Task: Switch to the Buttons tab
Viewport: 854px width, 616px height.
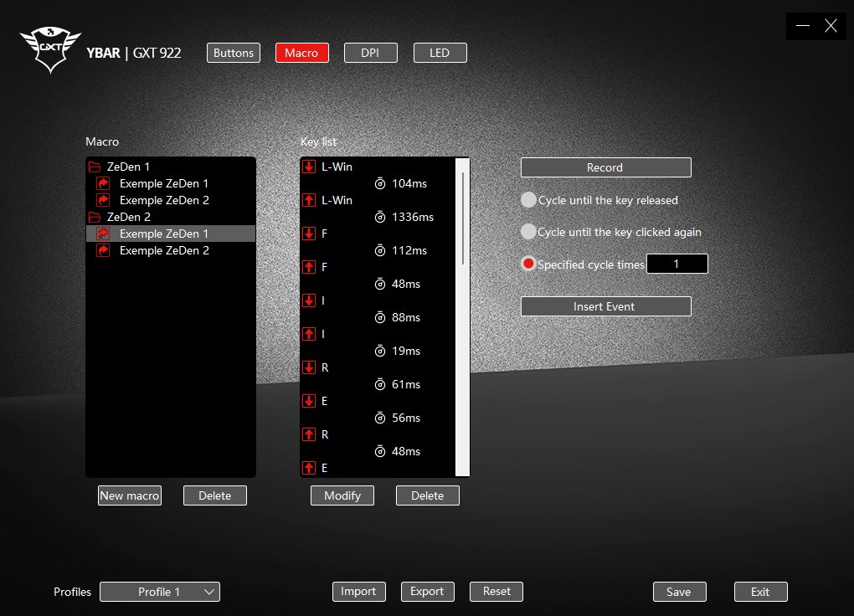Action: pyautogui.click(x=233, y=52)
